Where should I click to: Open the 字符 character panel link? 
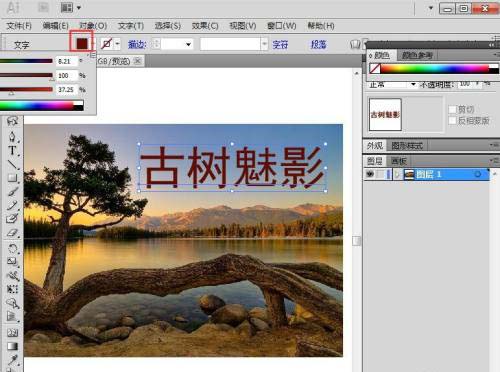[x=280, y=44]
